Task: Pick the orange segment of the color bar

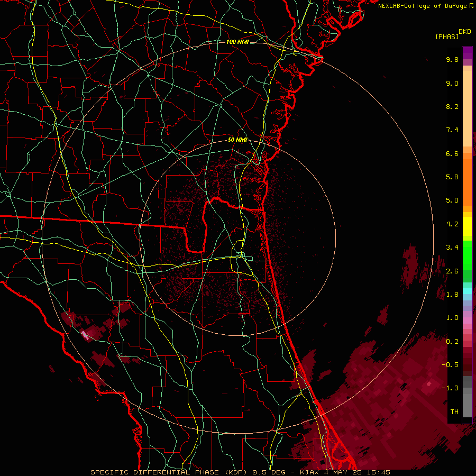Action: pyautogui.click(x=467, y=182)
